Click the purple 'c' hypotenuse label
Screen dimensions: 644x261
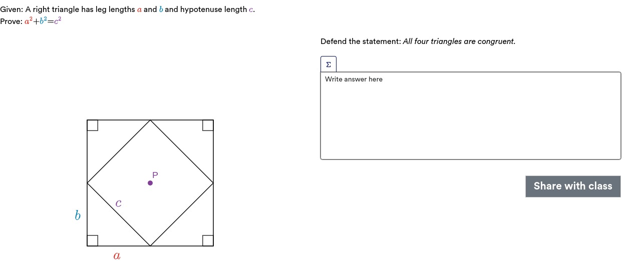(118, 203)
